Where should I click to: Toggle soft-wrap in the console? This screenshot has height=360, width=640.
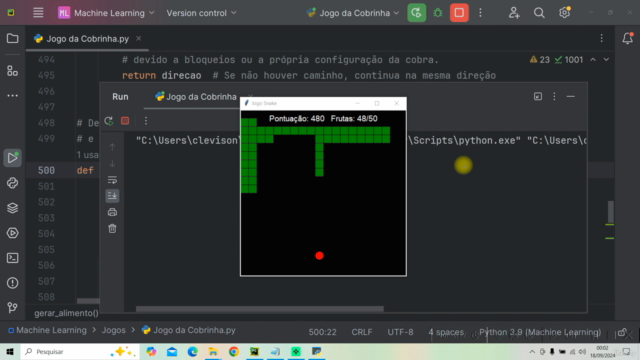pos(112,180)
